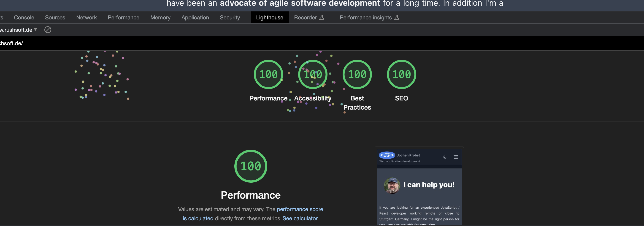The height and width of the screenshot is (226, 644).
Task: Click the 'performance score is calculated' link
Action: [300, 209]
